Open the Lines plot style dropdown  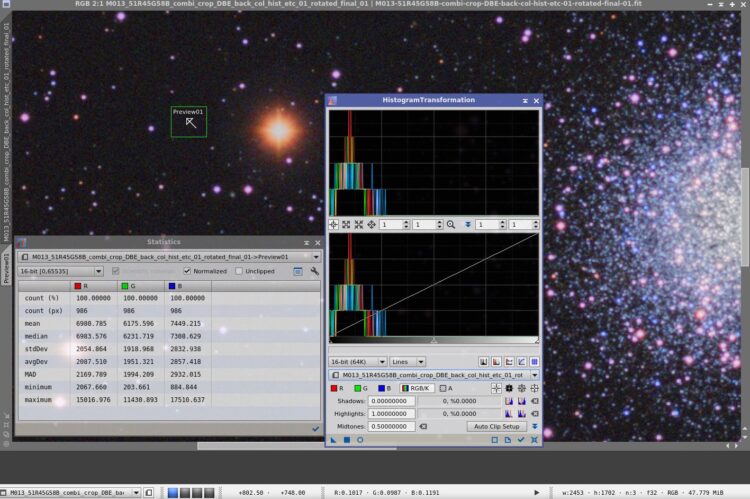pos(408,362)
